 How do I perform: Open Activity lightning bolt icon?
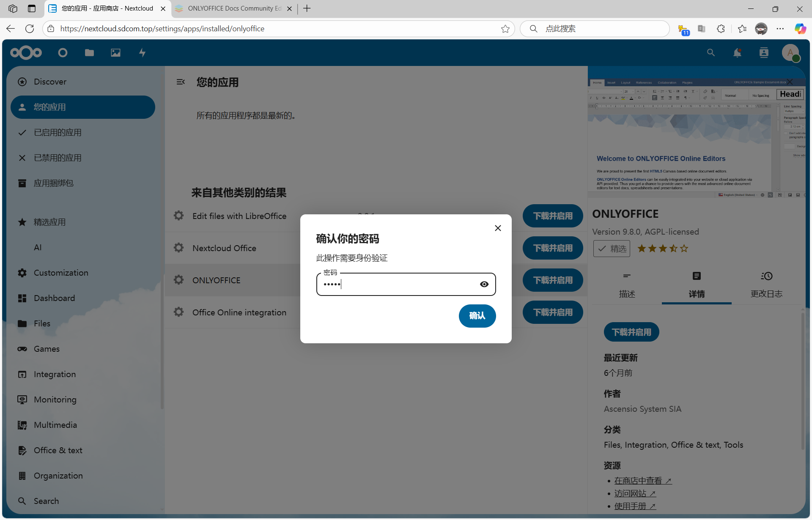[x=142, y=53]
